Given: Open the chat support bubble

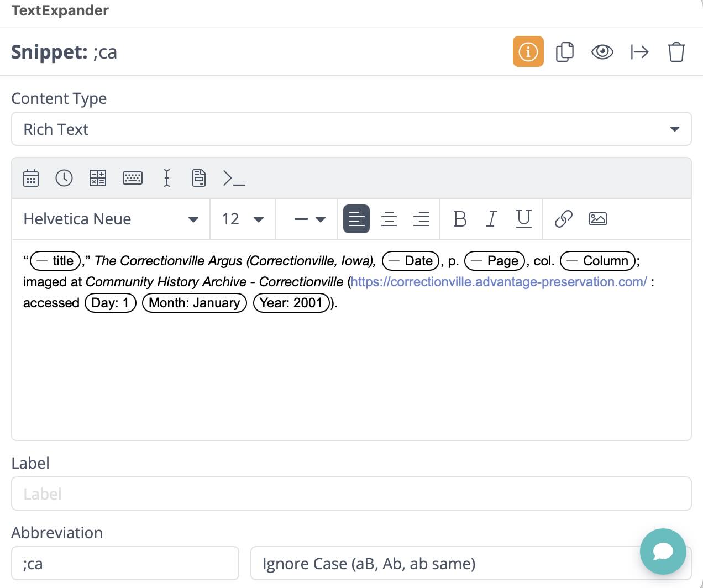Looking at the screenshot, I should 663,552.
